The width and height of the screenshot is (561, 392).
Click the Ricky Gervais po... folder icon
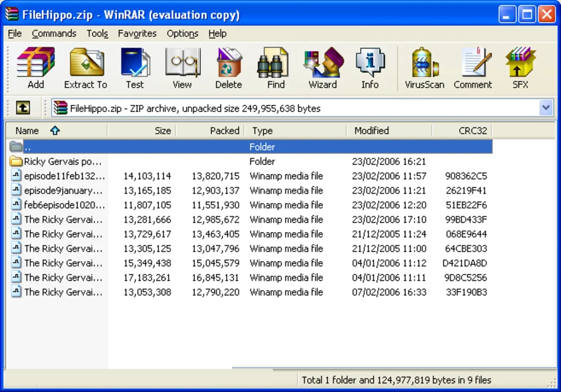coord(16,161)
